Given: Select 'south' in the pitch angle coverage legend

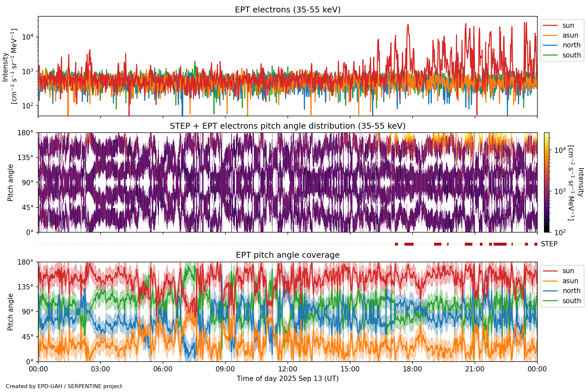Looking at the screenshot, I should point(571,301).
